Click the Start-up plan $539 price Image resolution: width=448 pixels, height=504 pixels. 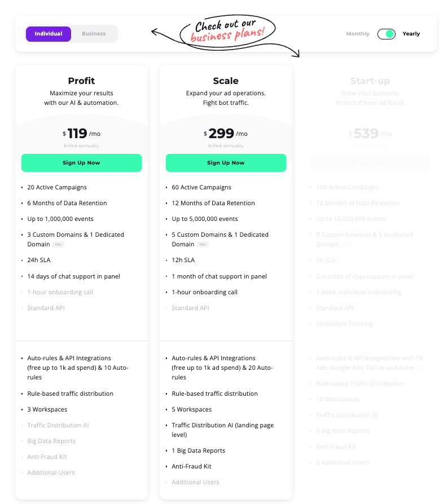point(366,134)
